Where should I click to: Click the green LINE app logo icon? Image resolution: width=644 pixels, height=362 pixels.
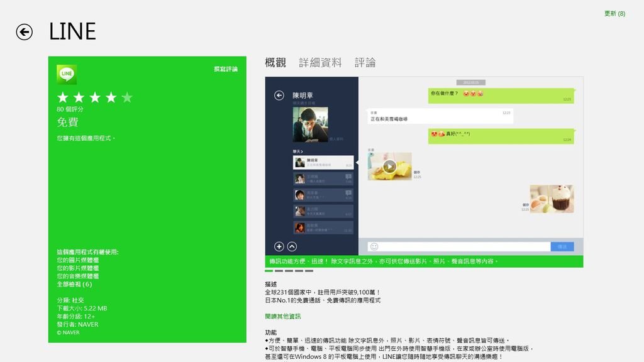[67, 74]
